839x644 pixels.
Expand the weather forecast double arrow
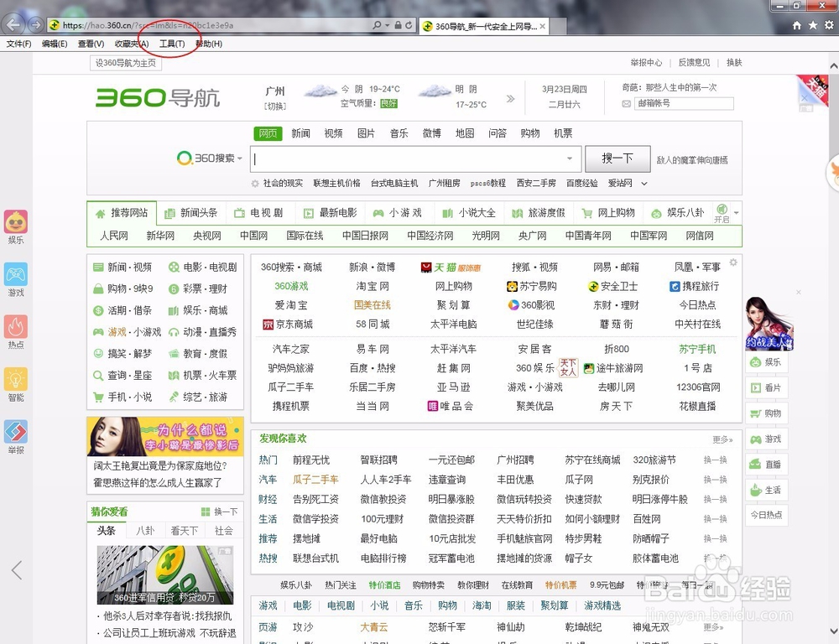pos(510,98)
